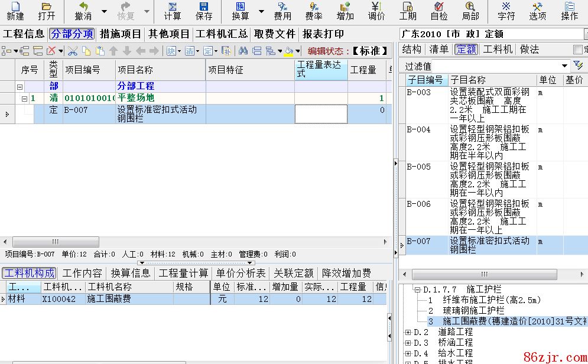Switch to the 工料机 tab in right panel
The width and height of the screenshot is (588, 364).
(498, 50)
